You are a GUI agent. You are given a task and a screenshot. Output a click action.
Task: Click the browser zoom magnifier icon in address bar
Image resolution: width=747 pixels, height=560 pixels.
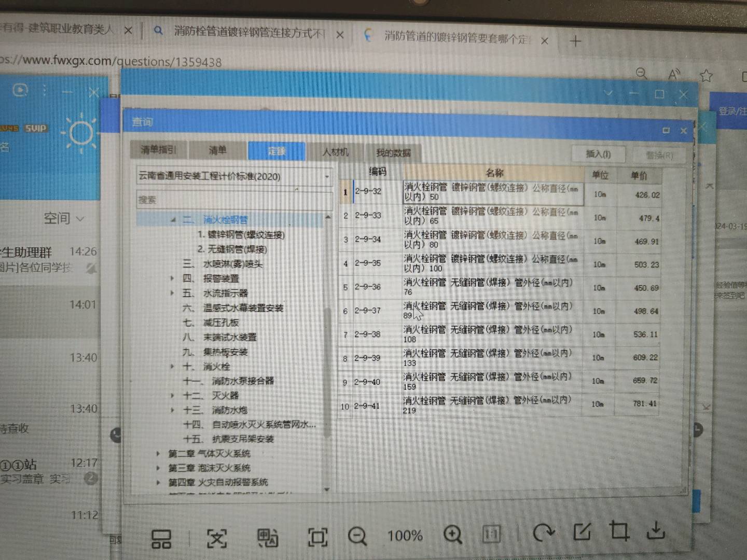642,74
